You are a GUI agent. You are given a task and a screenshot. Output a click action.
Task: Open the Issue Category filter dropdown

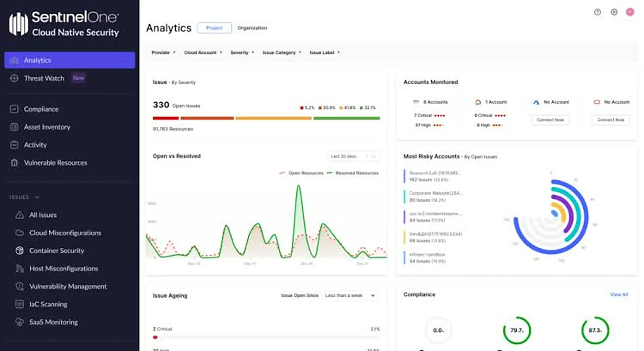pyautogui.click(x=282, y=52)
